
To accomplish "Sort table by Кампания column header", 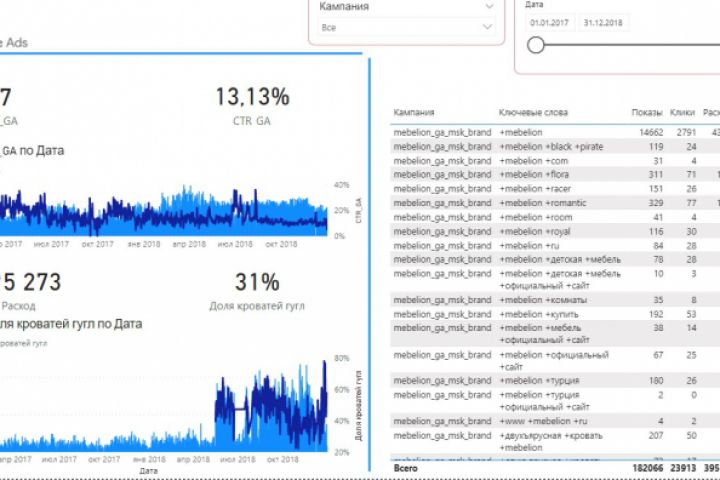I will pyautogui.click(x=414, y=113).
